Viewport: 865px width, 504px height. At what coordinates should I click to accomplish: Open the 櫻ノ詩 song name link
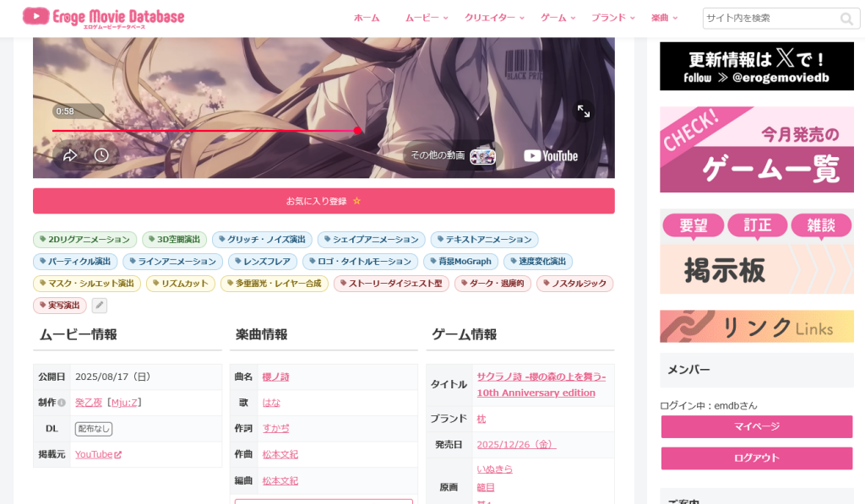pos(276,377)
